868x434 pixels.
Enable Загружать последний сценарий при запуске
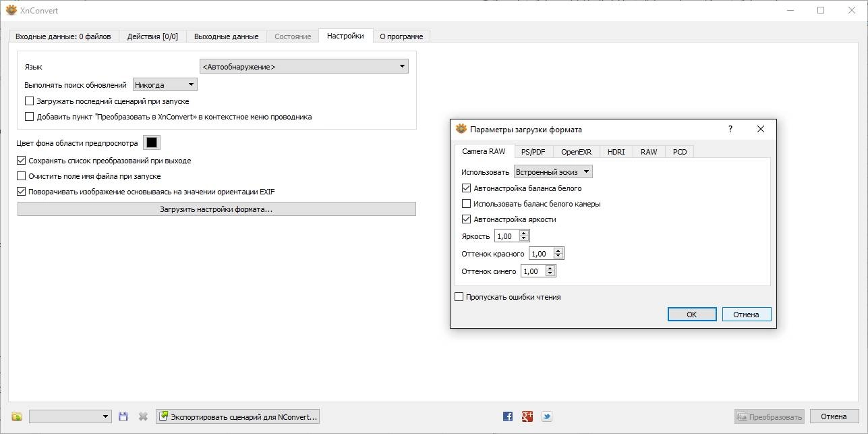click(x=29, y=101)
